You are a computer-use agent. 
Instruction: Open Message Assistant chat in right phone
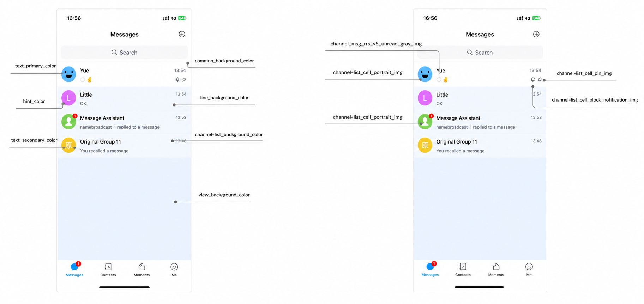(480, 122)
